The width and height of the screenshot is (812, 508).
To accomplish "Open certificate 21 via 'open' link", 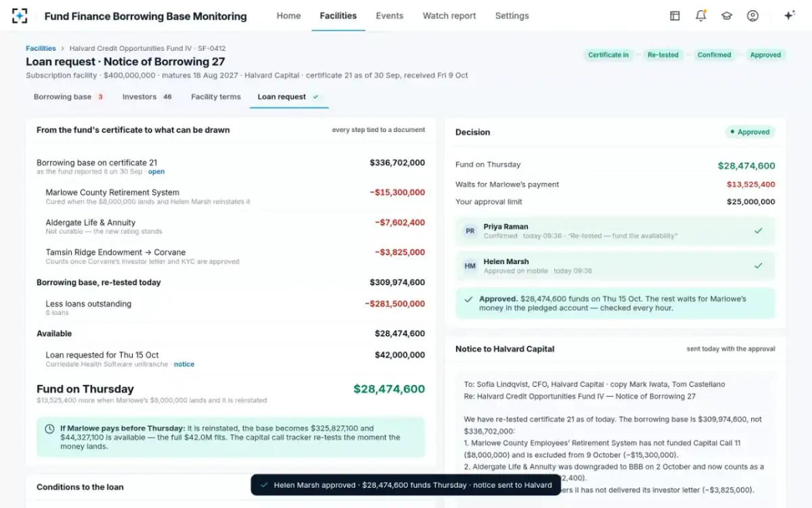I will 156,172.
